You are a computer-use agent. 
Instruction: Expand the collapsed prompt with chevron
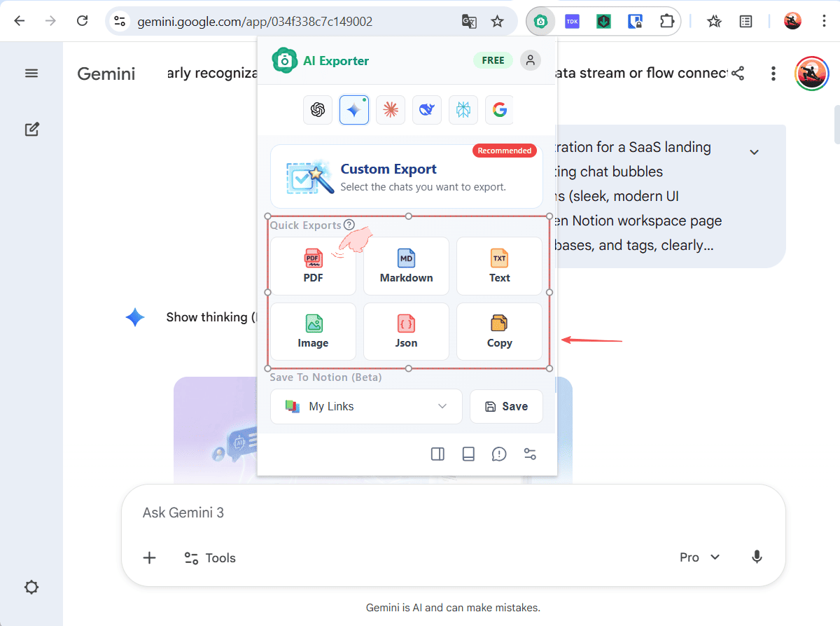coord(754,152)
